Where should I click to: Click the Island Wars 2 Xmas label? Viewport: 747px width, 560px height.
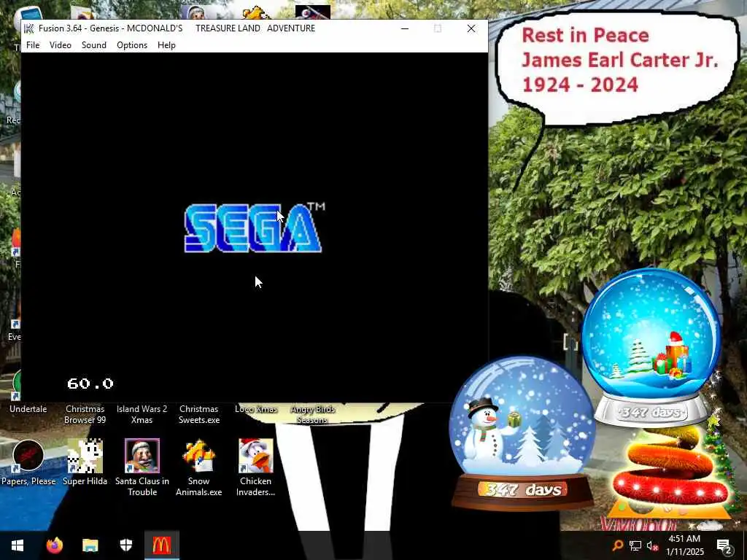(x=142, y=414)
